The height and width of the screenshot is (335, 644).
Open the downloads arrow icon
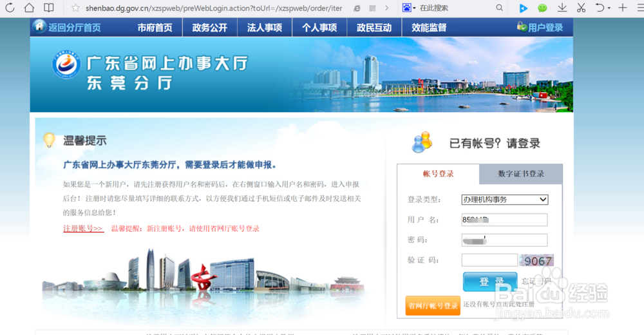coord(562,8)
